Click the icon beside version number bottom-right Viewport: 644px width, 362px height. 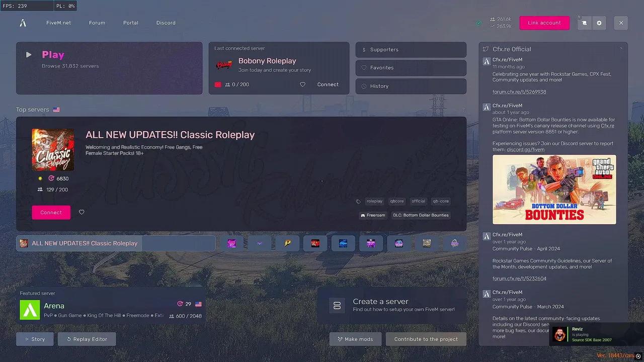point(638,356)
